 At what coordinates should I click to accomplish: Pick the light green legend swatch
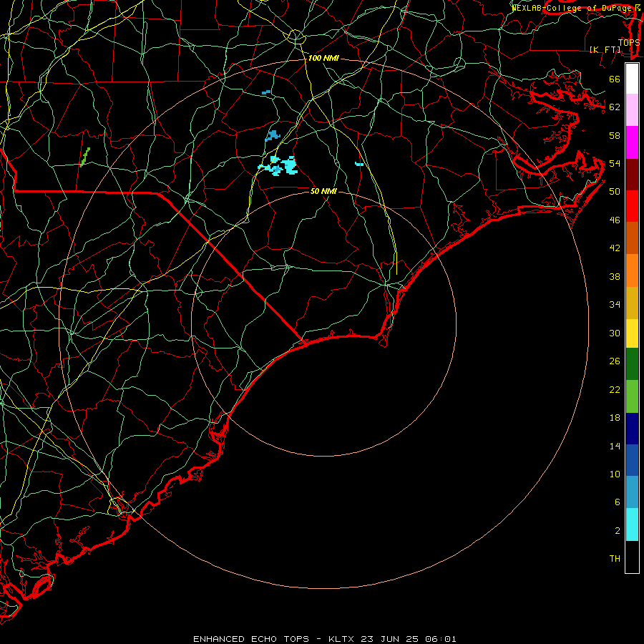click(x=632, y=396)
